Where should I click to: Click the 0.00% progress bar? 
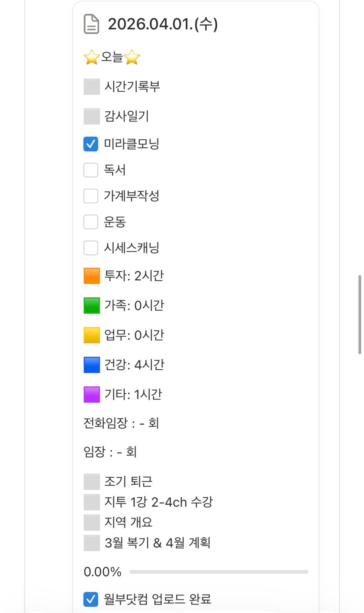click(219, 572)
